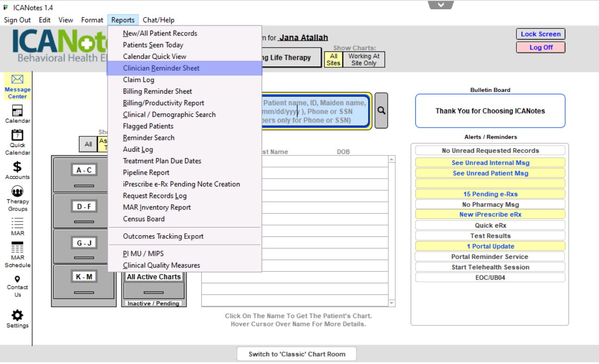Toggle Show Charts to All Sites
Screen dimensions: 599x364
(x=333, y=59)
